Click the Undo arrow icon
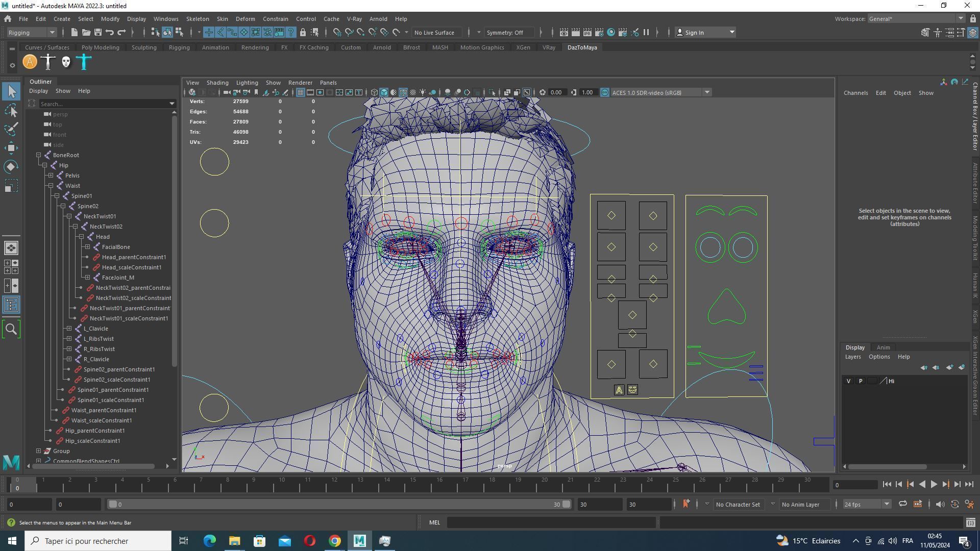The image size is (980, 551). pyautogui.click(x=110, y=33)
